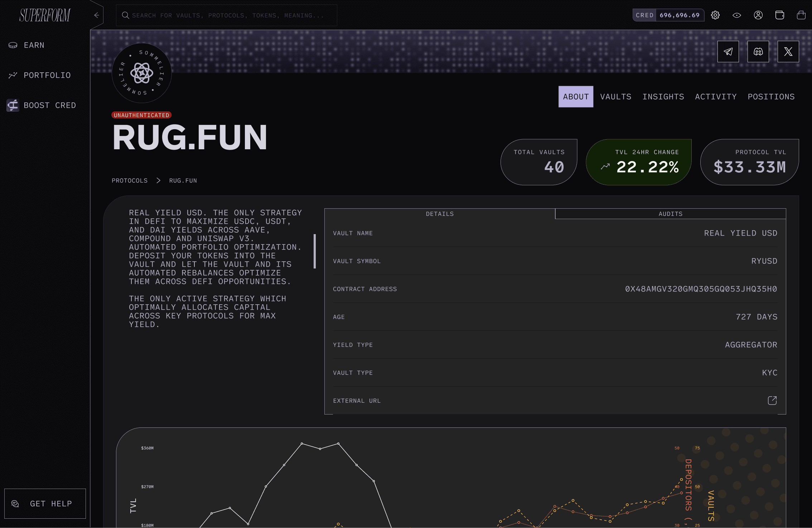
Task: Select the Activity tab
Action: pos(716,97)
